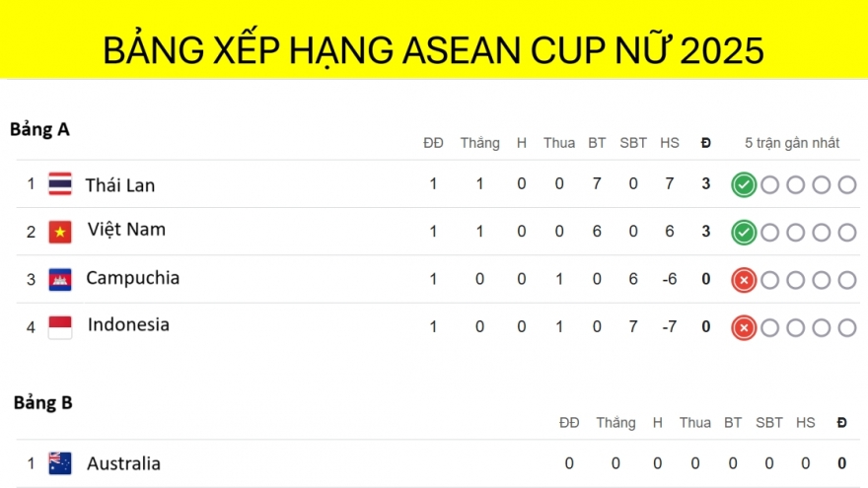Click Campuchia's red loss icon

744,280
